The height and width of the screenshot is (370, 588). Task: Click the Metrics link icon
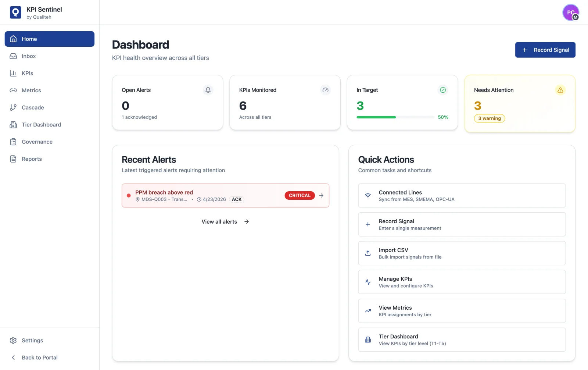tap(13, 90)
